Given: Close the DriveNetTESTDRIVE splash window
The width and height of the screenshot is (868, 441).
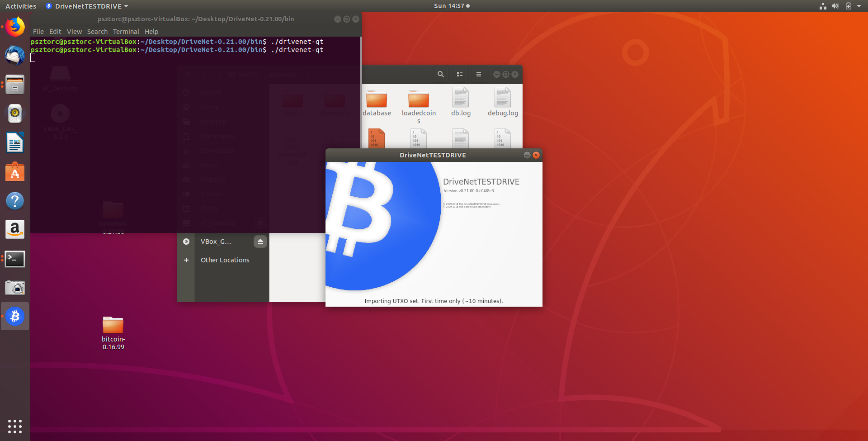Looking at the screenshot, I should pos(536,155).
